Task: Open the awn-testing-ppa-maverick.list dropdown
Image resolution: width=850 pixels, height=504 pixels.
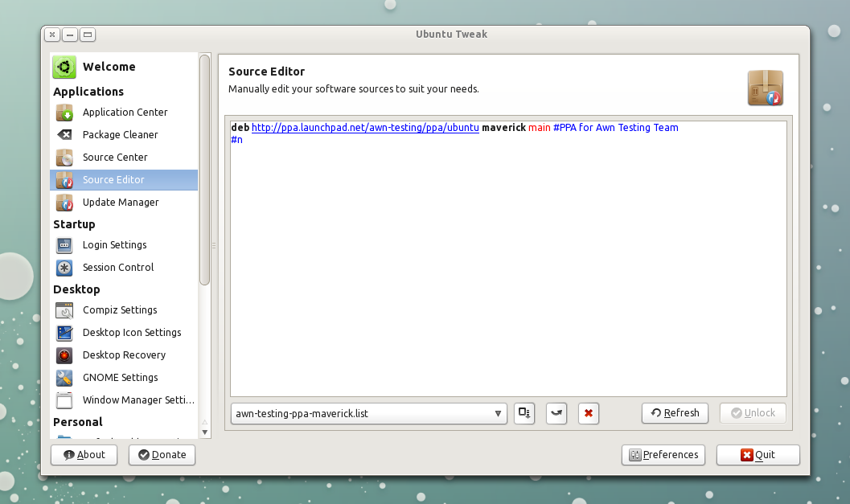Action: pos(368,413)
